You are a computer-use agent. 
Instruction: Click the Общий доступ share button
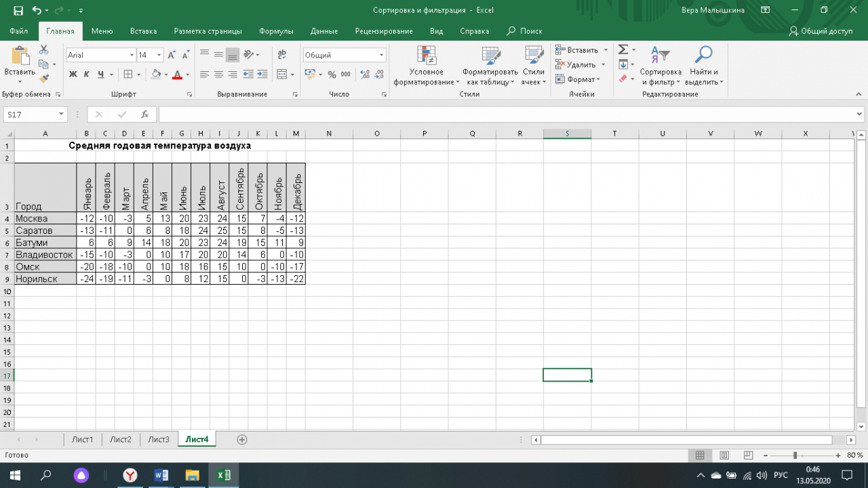pos(821,31)
